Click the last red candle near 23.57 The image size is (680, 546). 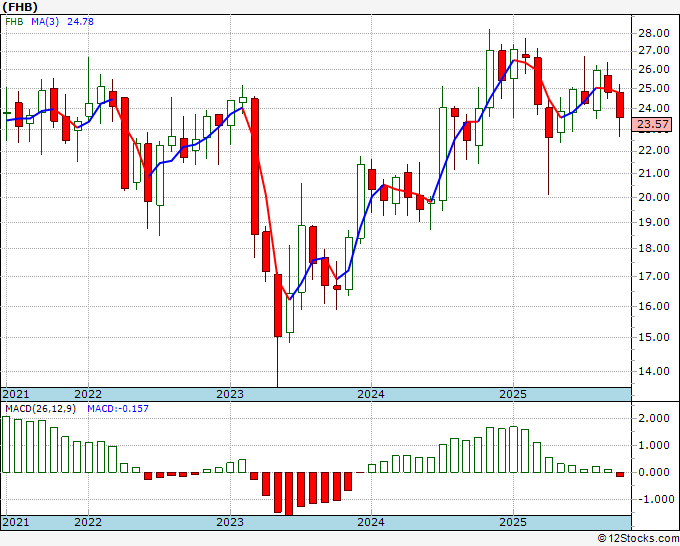click(x=620, y=105)
